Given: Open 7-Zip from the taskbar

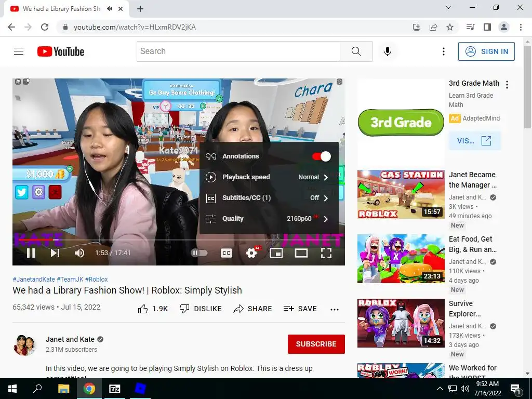Looking at the screenshot, I should pyautogui.click(x=115, y=389).
